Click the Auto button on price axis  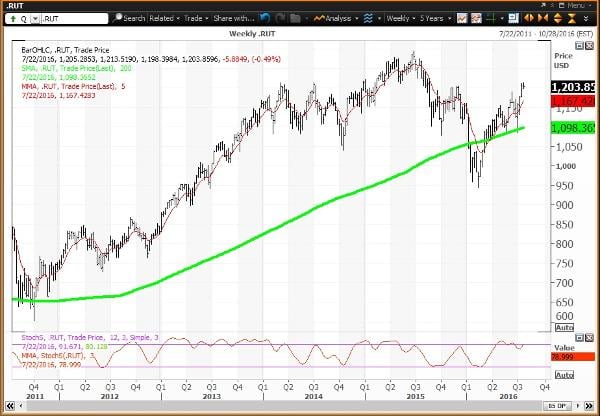click(564, 328)
